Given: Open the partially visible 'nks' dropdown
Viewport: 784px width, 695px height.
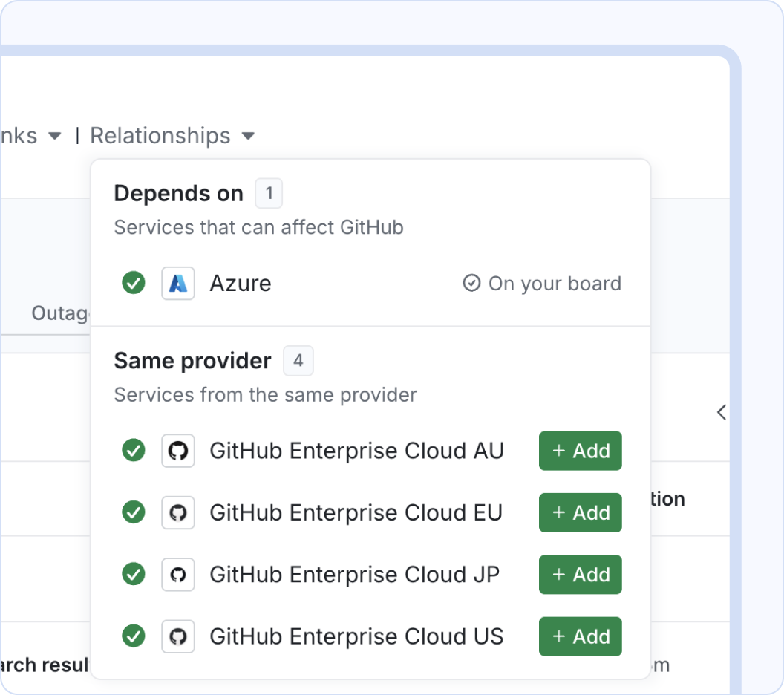Looking at the screenshot, I should 30,135.
